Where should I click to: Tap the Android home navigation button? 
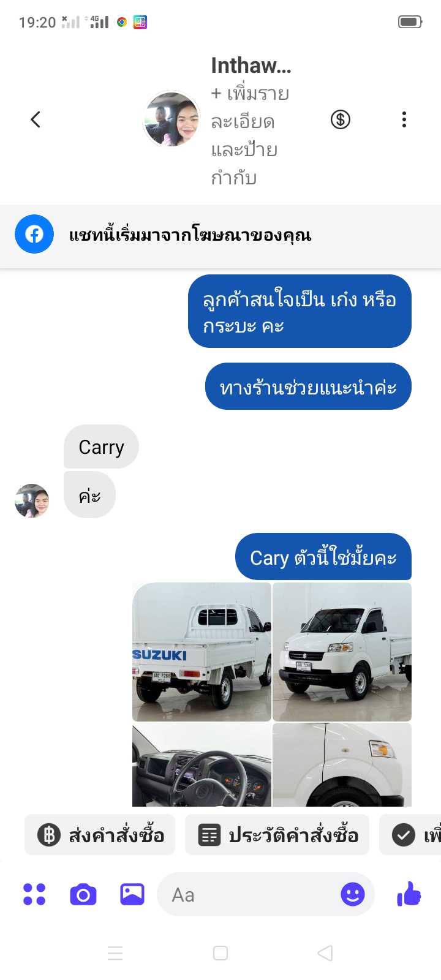point(221,953)
